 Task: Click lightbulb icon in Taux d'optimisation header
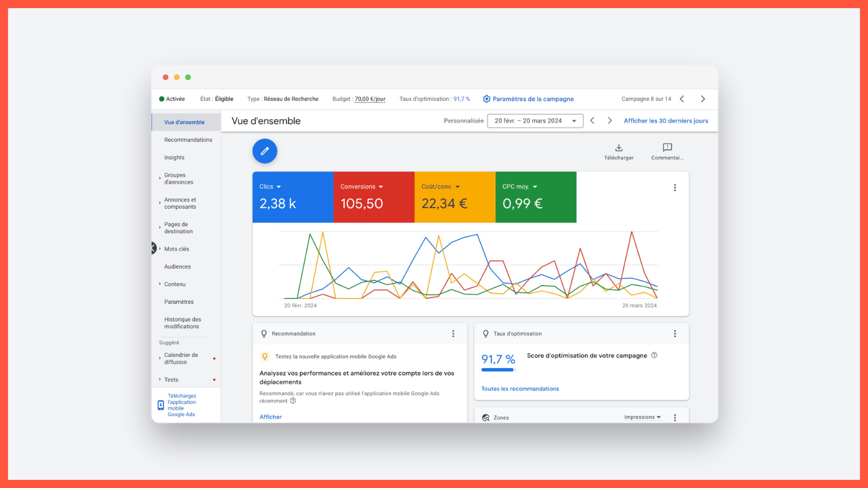486,333
